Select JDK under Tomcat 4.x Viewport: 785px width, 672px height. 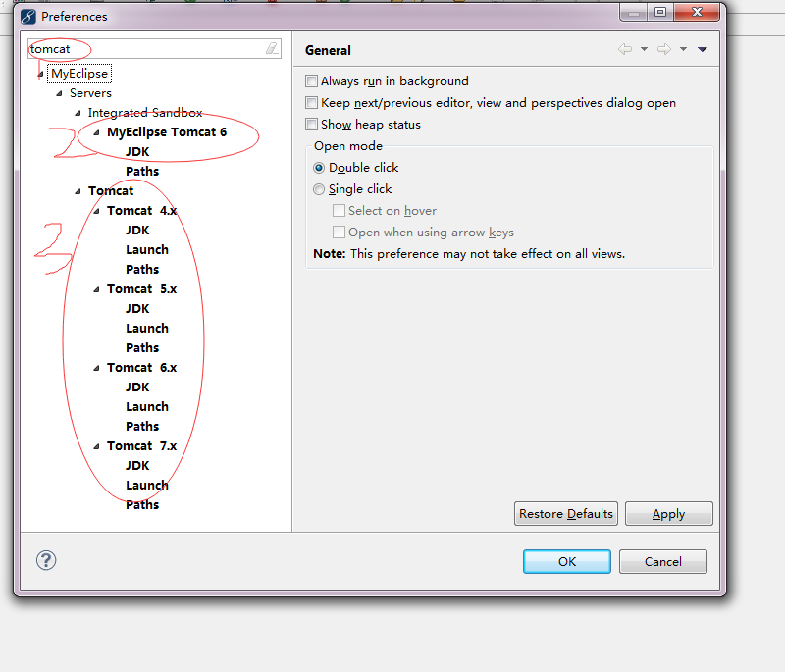137,231
